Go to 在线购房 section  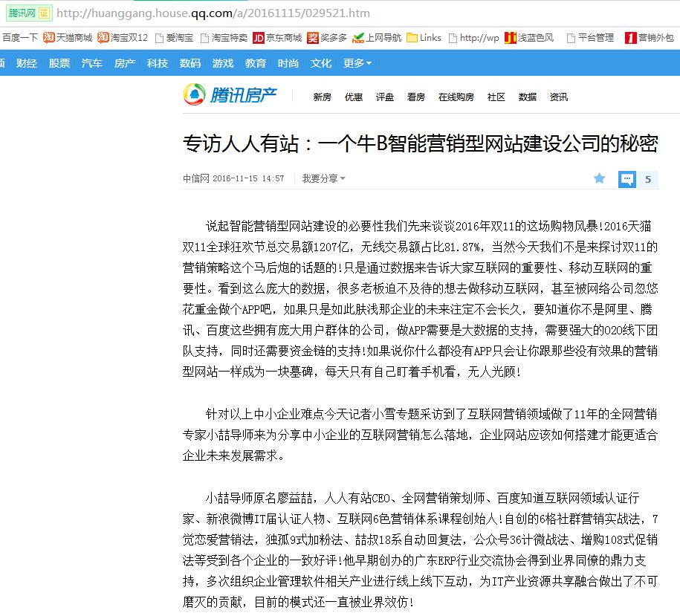(456, 97)
